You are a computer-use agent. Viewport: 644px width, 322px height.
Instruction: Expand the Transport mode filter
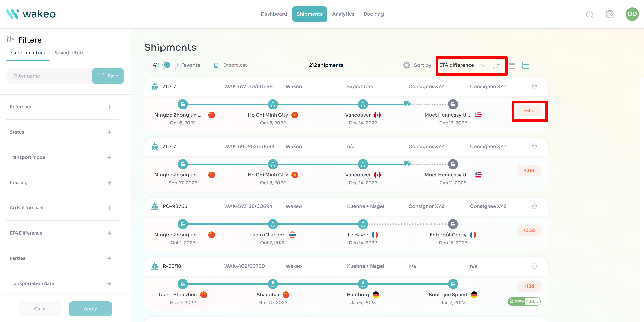(x=109, y=157)
